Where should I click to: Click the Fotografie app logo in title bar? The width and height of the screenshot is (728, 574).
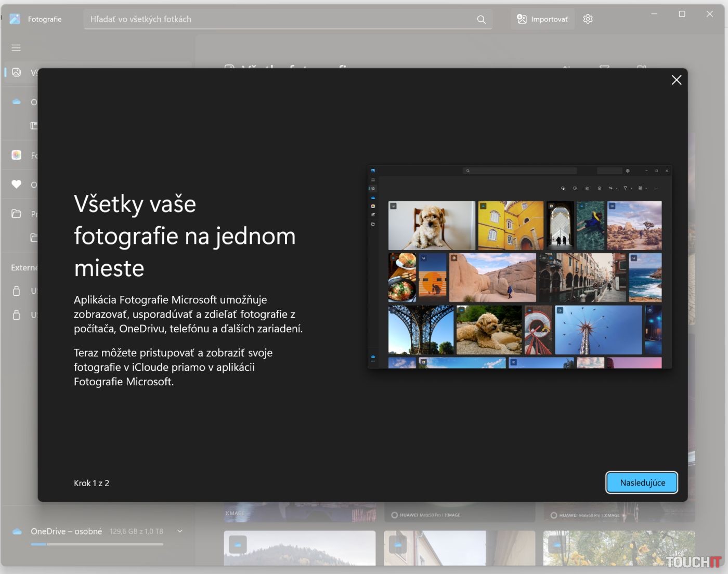[x=15, y=19]
